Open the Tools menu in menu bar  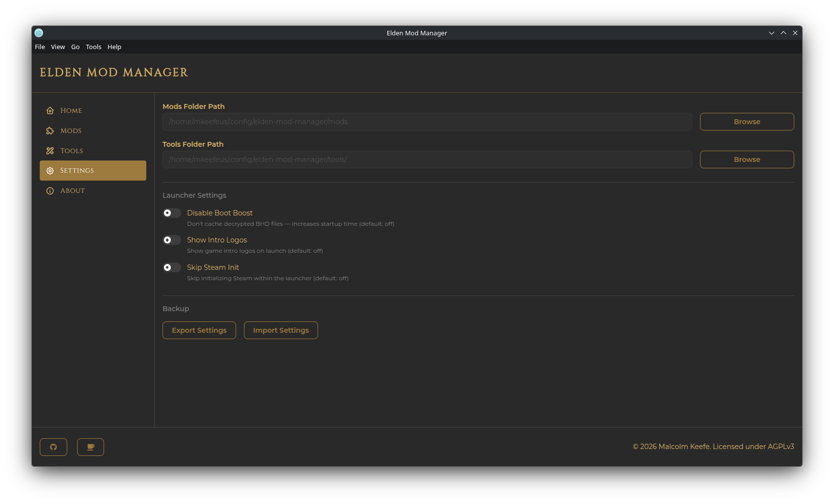click(x=93, y=47)
